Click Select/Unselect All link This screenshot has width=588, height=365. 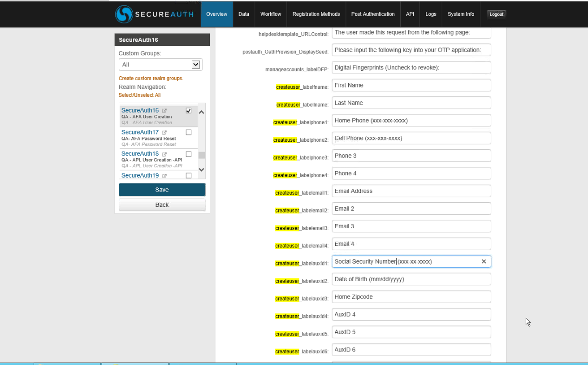coord(139,95)
